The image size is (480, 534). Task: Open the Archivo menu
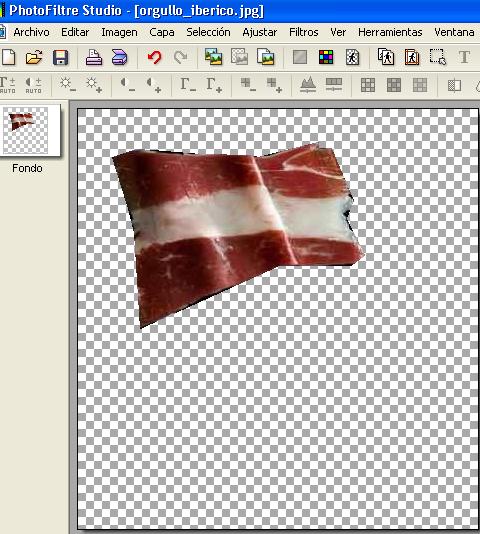pos(31,32)
